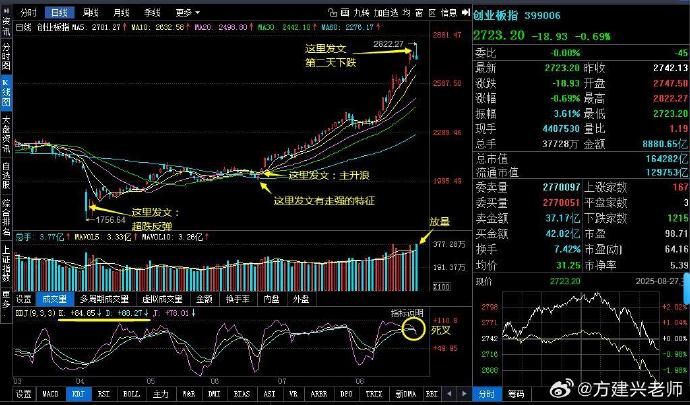Click the KDJ(9,3,3) parameter label

point(36,313)
